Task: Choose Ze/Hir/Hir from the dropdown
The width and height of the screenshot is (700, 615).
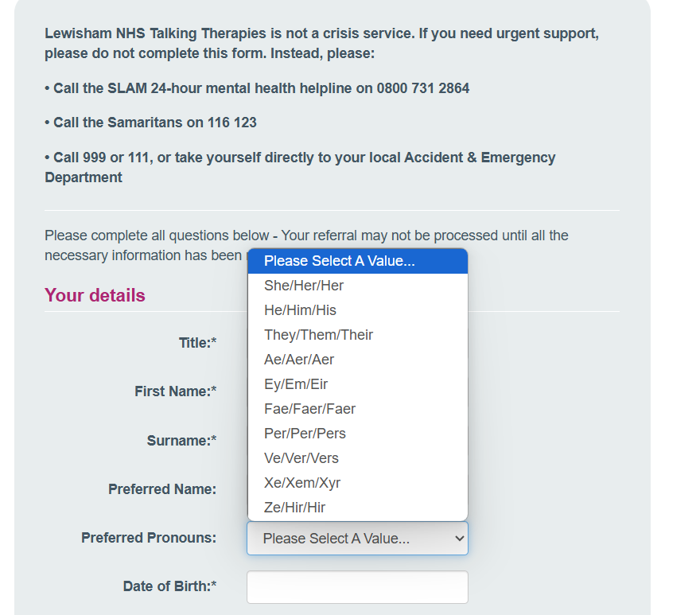Action: [x=295, y=508]
